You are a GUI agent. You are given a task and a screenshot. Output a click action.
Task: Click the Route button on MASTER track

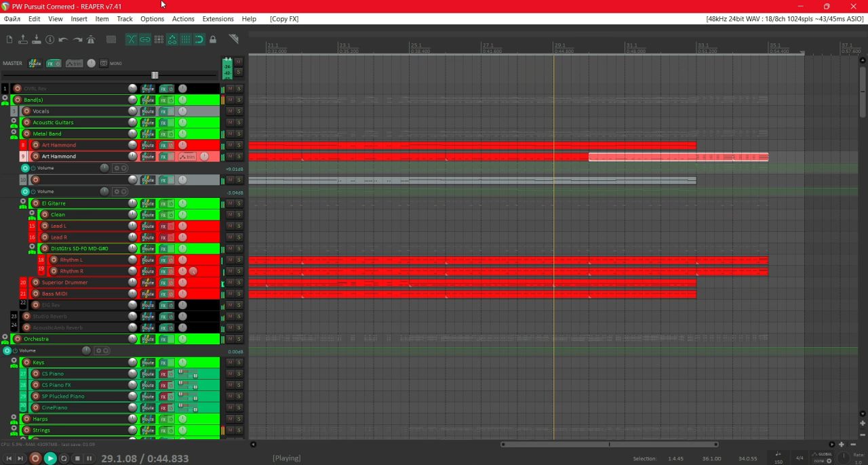point(35,63)
